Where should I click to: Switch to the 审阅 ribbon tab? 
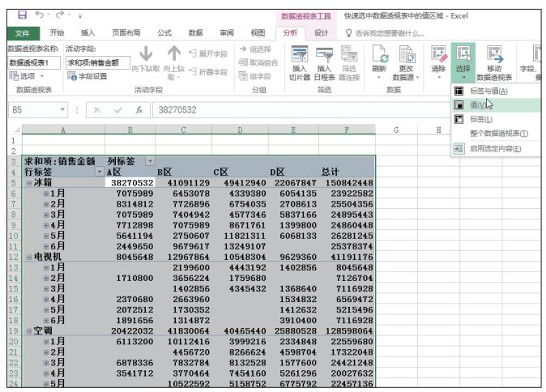coord(227,32)
